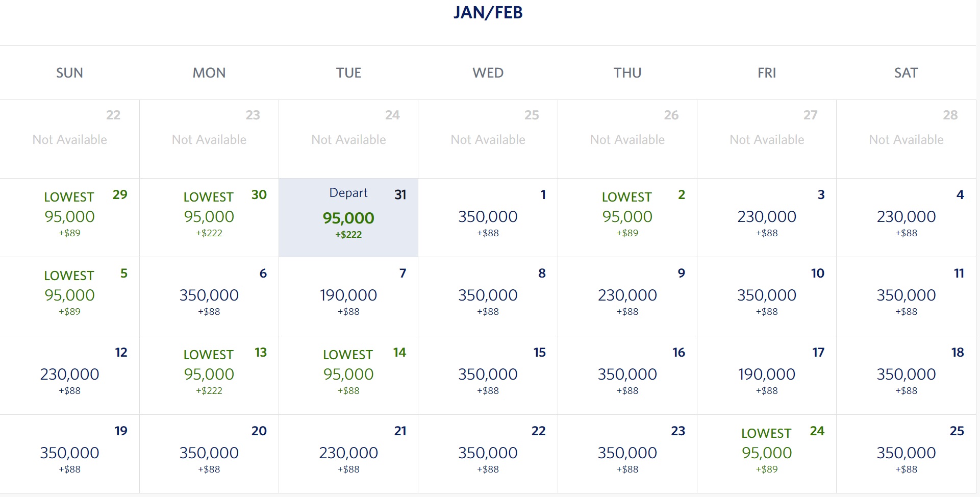Select February 12 fare 230,000

[x=69, y=375]
